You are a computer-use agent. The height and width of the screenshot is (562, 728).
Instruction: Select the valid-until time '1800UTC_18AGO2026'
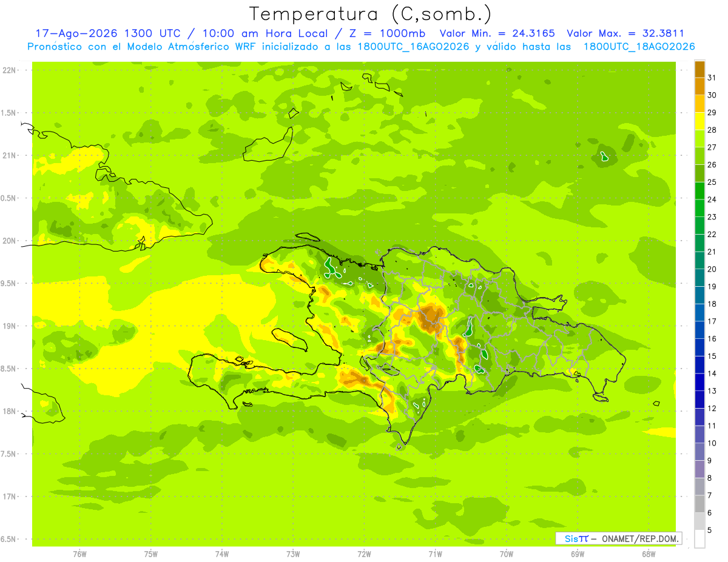639,47
